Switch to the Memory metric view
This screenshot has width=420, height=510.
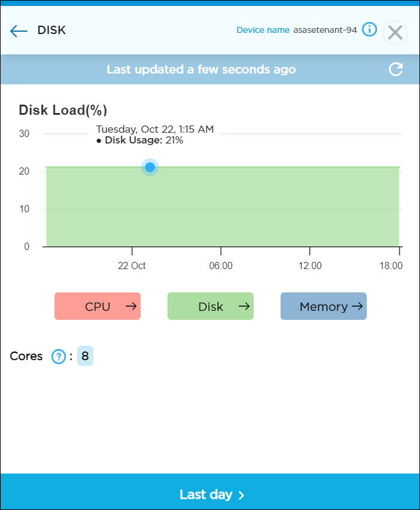pyautogui.click(x=324, y=306)
